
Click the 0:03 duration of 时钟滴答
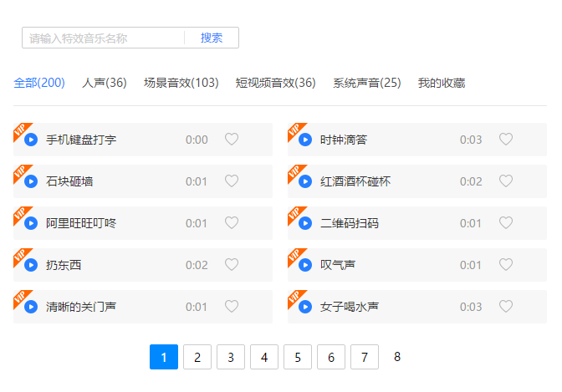[471, 140]
